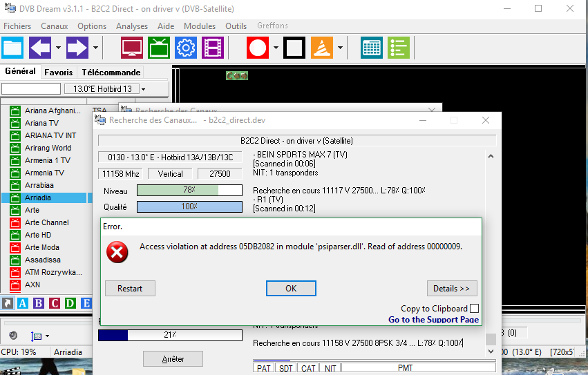Expand Details in error dialog
This screenshot has height=375, width=588.
point(452,289)
